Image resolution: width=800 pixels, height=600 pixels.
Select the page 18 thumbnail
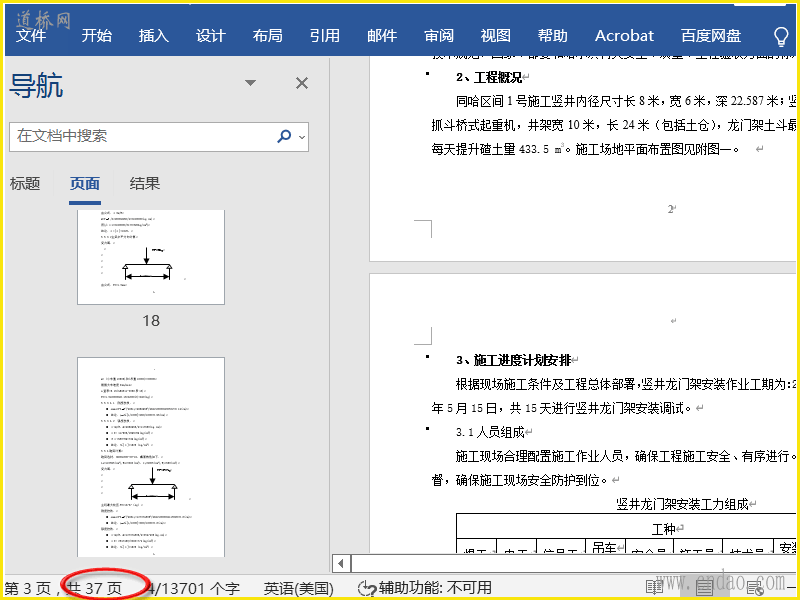coord(151,257)
